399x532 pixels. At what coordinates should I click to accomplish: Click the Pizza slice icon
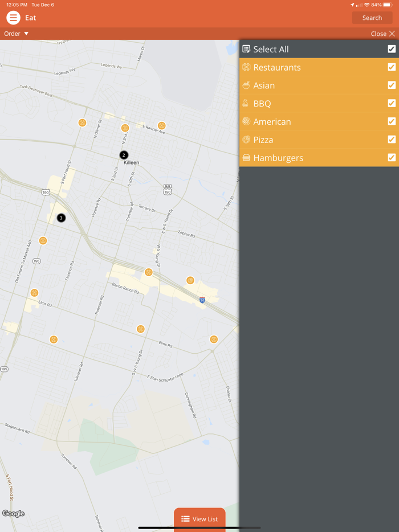coord(246,140)
